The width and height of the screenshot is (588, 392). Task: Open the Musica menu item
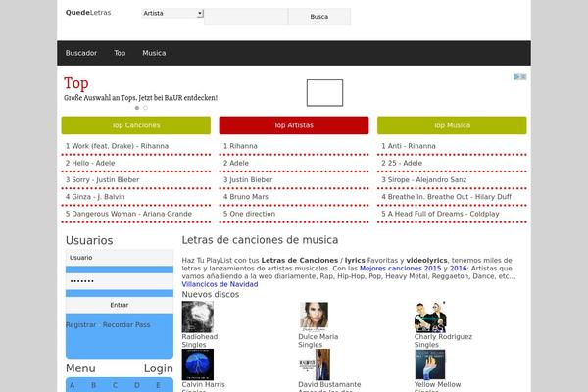[154, 53]
